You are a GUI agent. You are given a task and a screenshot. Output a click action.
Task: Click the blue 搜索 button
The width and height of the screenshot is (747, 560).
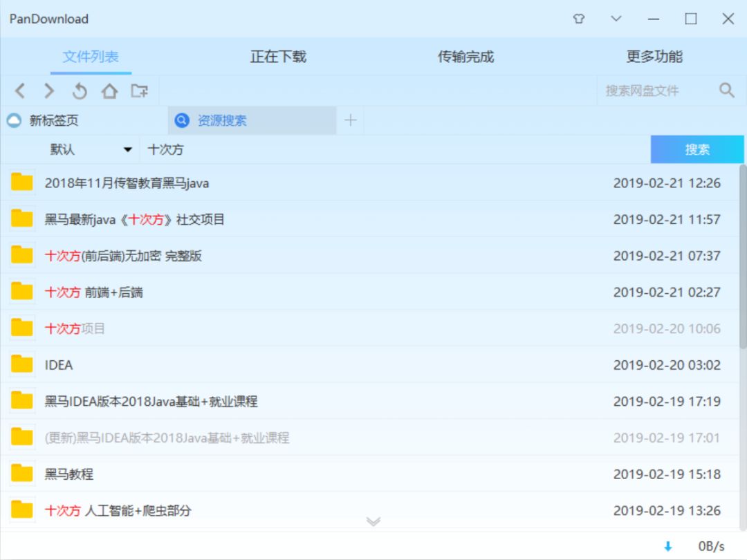click(x=697, y=149)
